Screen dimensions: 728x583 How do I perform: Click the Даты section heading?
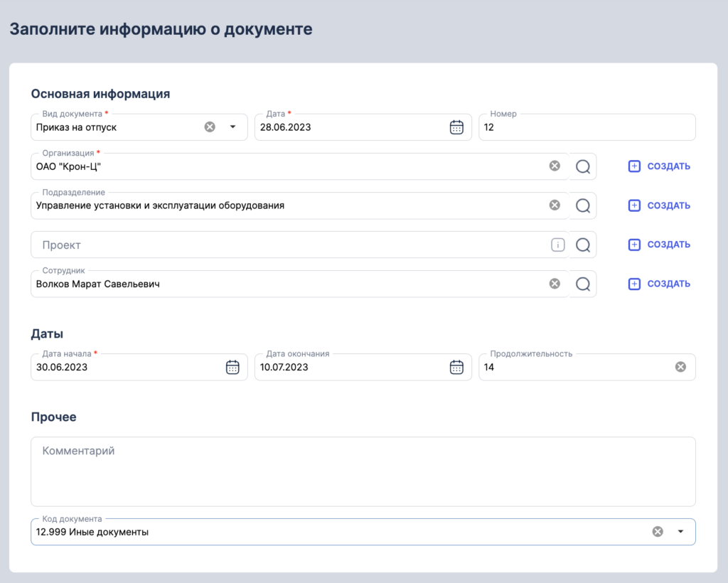point(47,333)
